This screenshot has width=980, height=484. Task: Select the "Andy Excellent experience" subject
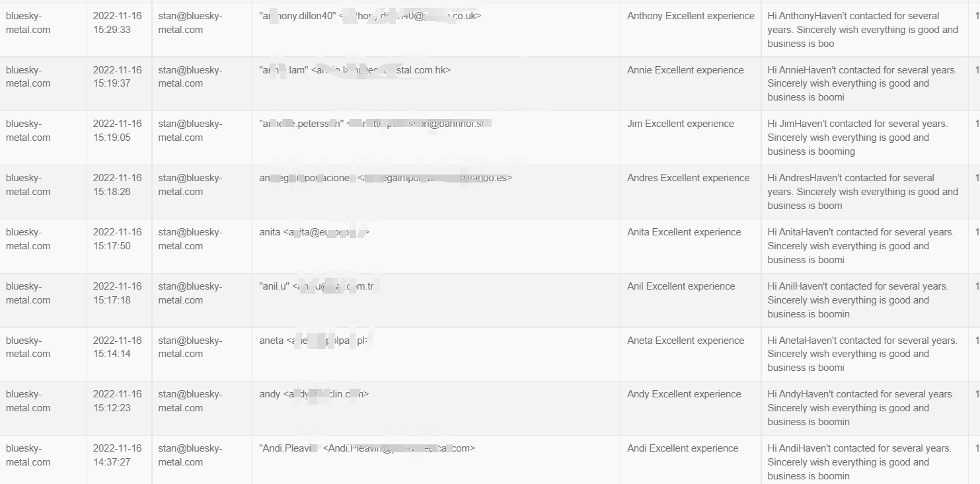(684, 394)
